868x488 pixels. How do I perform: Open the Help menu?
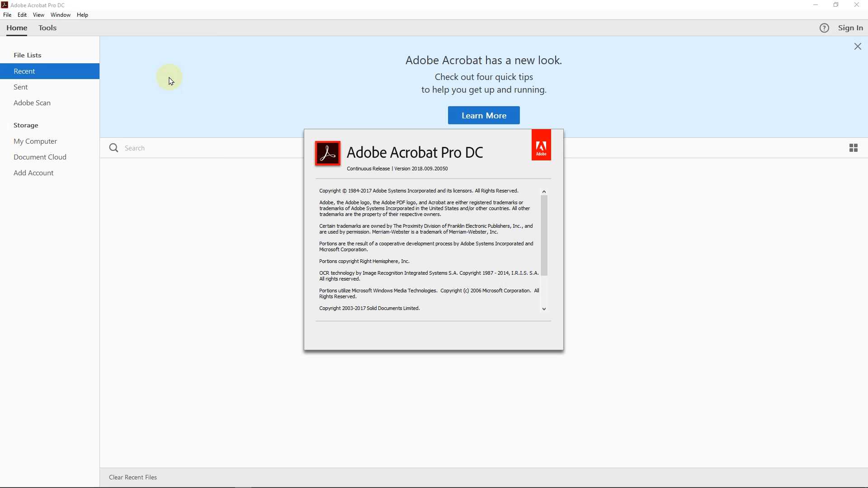[82, 15]
